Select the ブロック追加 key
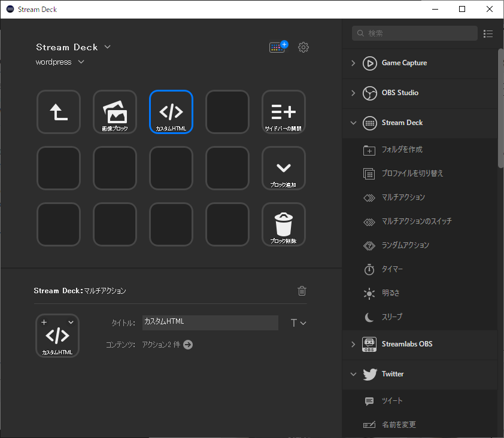This screenshot has width=504, height=438. [284, 168]
